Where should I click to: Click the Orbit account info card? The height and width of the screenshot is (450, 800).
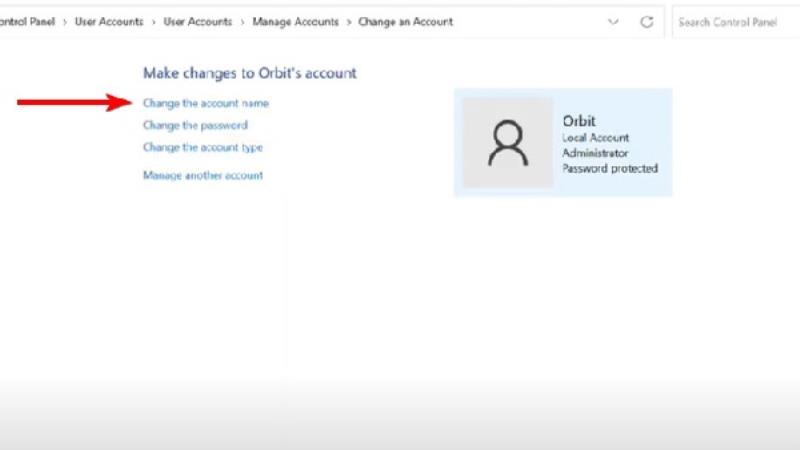[563, 142]
